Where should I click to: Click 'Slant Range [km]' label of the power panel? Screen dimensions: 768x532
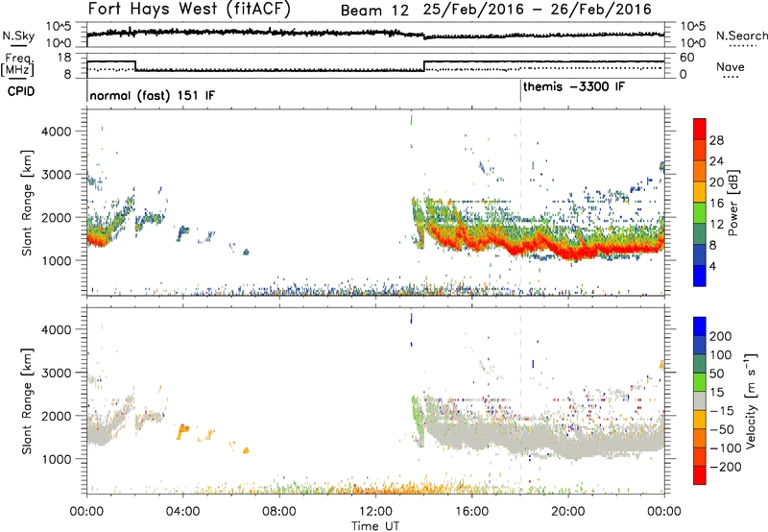27,203
